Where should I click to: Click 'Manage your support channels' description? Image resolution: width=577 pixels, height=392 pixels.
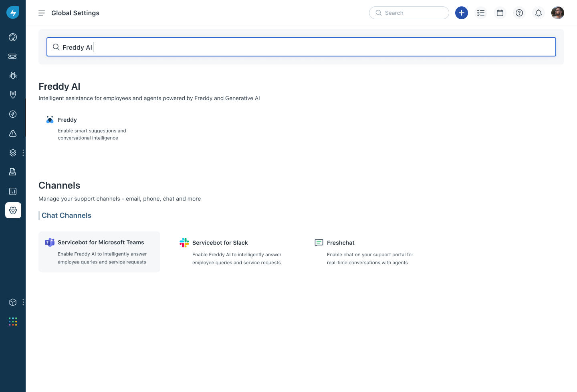point(119,199)
